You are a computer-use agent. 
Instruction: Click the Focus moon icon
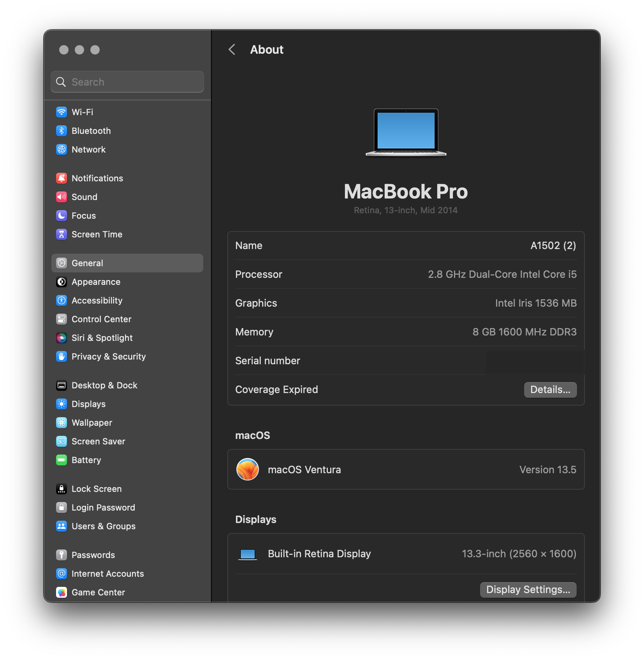[62, 216]
